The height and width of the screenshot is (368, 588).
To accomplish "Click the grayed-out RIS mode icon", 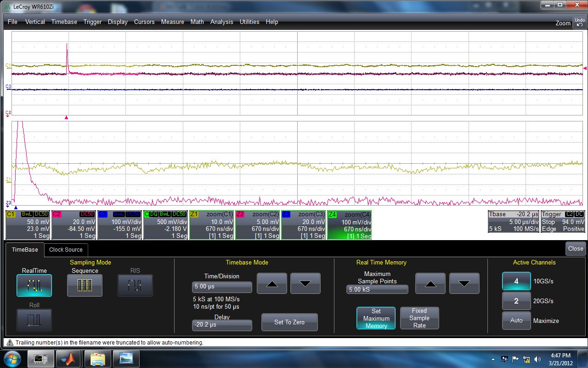I will (135, 285).
